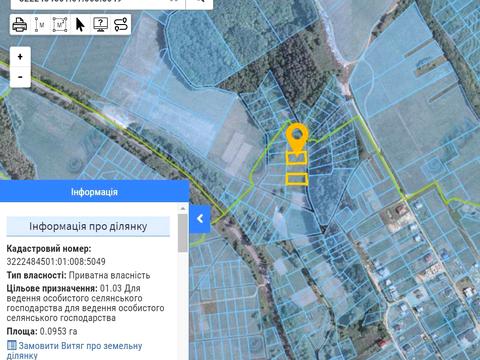Click the search magnifier button
This screenshot has width=480, height=360.
[x=200, y=2]
